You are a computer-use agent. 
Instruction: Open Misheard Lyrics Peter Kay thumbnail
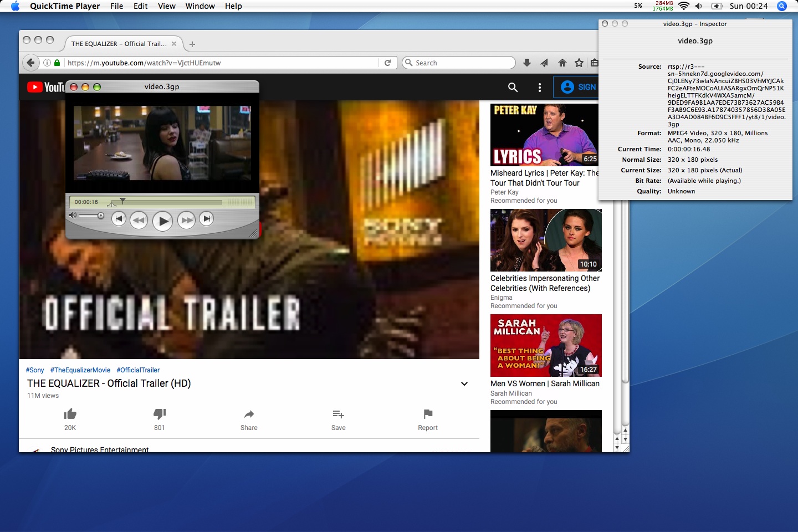point(544,135)
